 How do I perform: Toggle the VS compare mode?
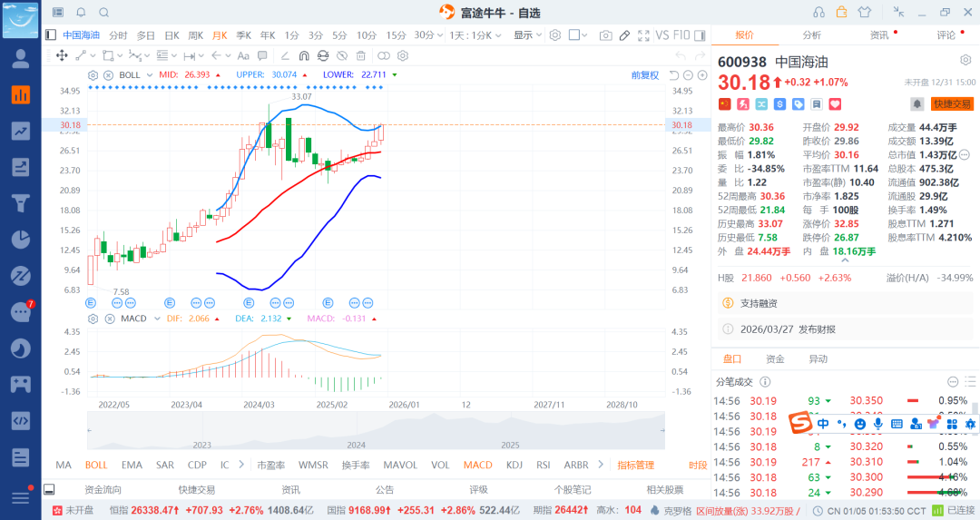pyautogui.click(x=661, y=35)
